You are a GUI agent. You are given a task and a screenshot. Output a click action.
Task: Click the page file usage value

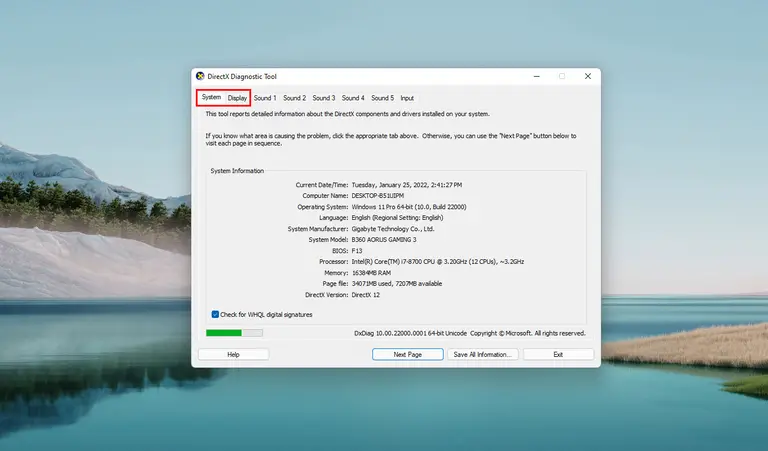pyautogui.click(x=397, y=284)
